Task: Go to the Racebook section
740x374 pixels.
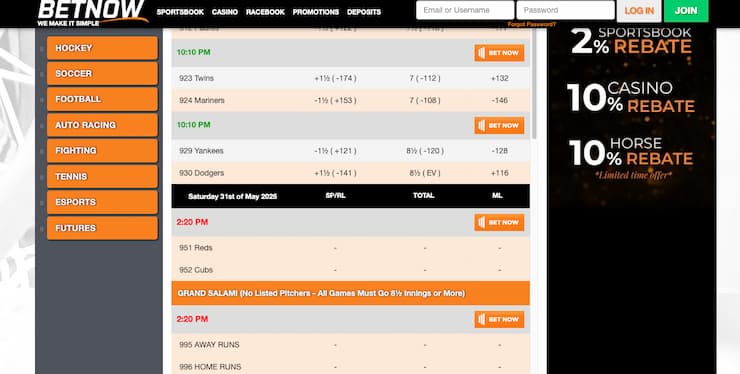Action: pyautogui.click(x=265, y=12)
